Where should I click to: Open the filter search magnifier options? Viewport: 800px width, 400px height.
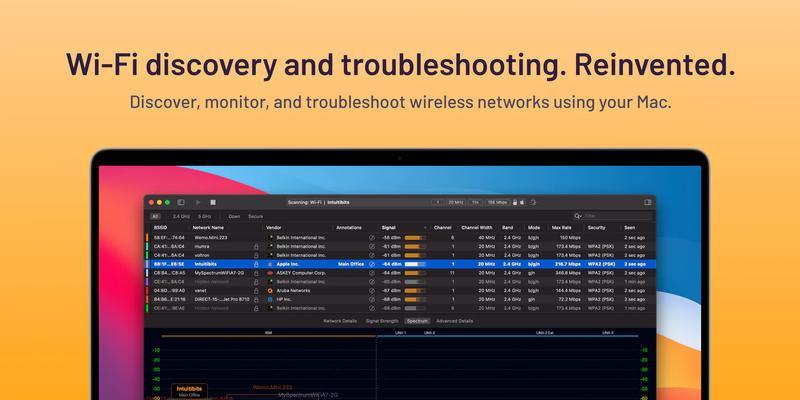578,216
